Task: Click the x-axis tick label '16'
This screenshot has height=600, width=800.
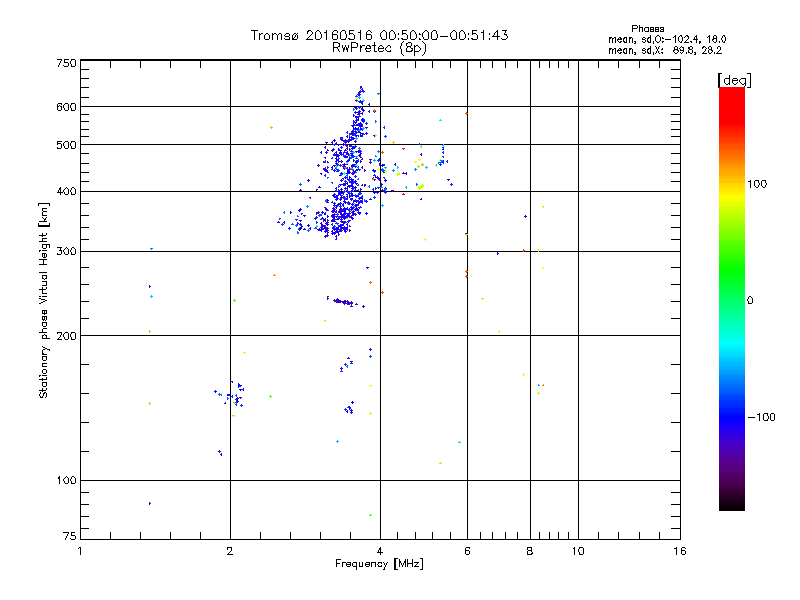Action: pos(680,551)
